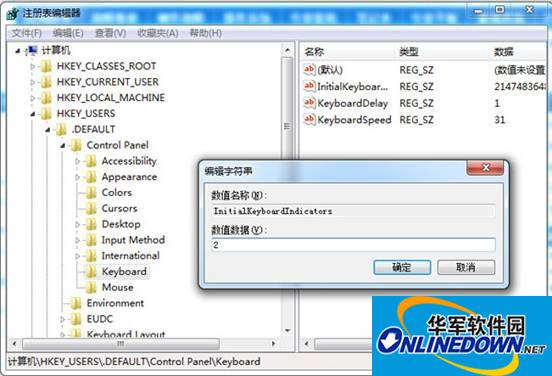This screenshot has width=552, height=376.
Task: Select the Colors key label
Action: click(117, 193)
